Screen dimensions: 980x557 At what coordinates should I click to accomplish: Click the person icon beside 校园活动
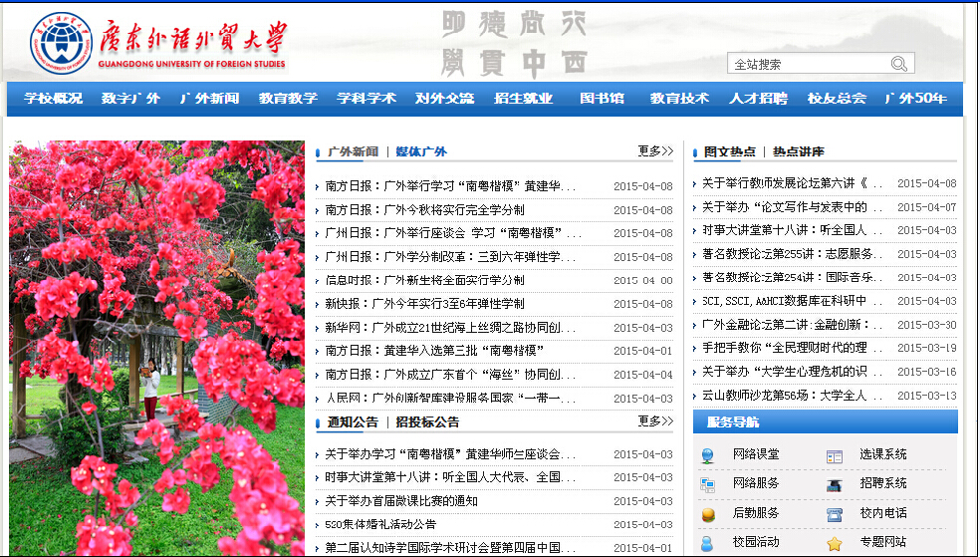point(708,543)
